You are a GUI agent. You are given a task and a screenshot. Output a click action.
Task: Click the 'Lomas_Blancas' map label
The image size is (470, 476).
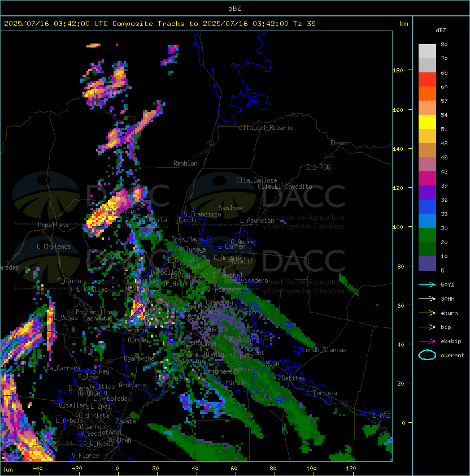pyautogui.click(x=324, y=350)
